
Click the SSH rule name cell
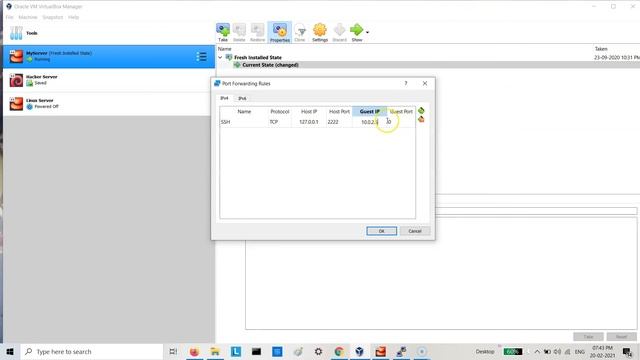[244, 122]
